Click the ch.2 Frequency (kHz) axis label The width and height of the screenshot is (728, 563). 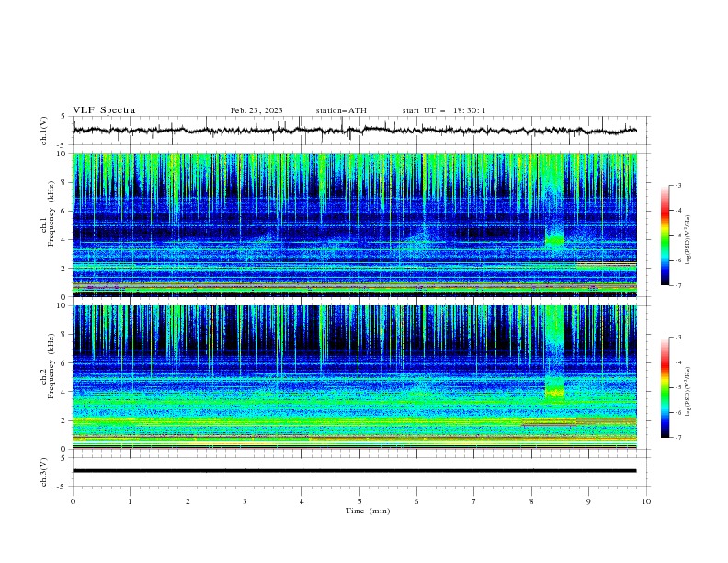(x=48, y=366)
